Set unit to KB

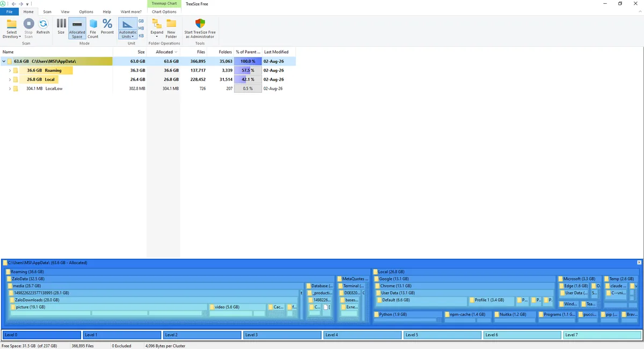141,36
